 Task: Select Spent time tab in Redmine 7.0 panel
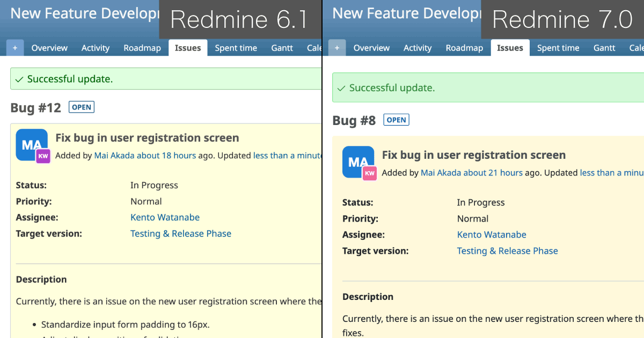pos(558,48)
